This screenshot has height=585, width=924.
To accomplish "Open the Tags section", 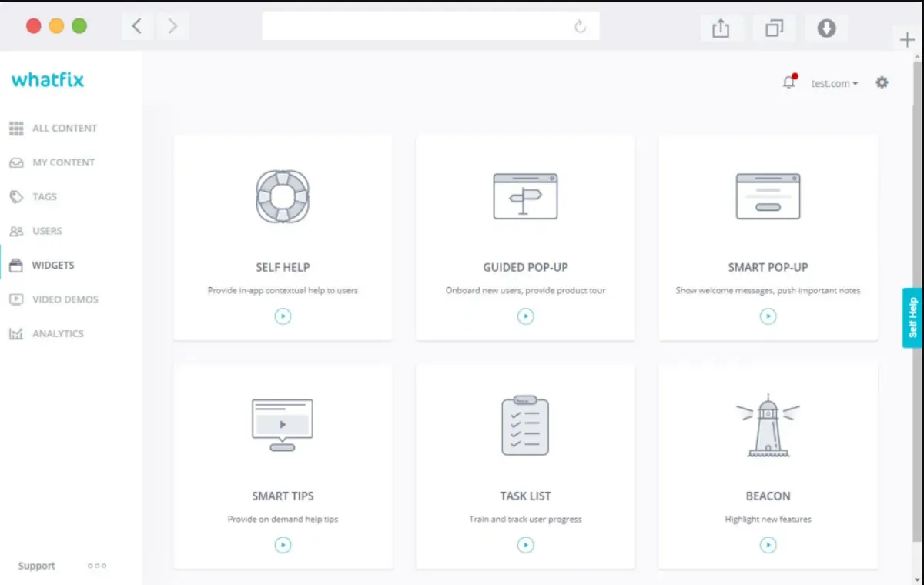I will (x=45, y=197).
